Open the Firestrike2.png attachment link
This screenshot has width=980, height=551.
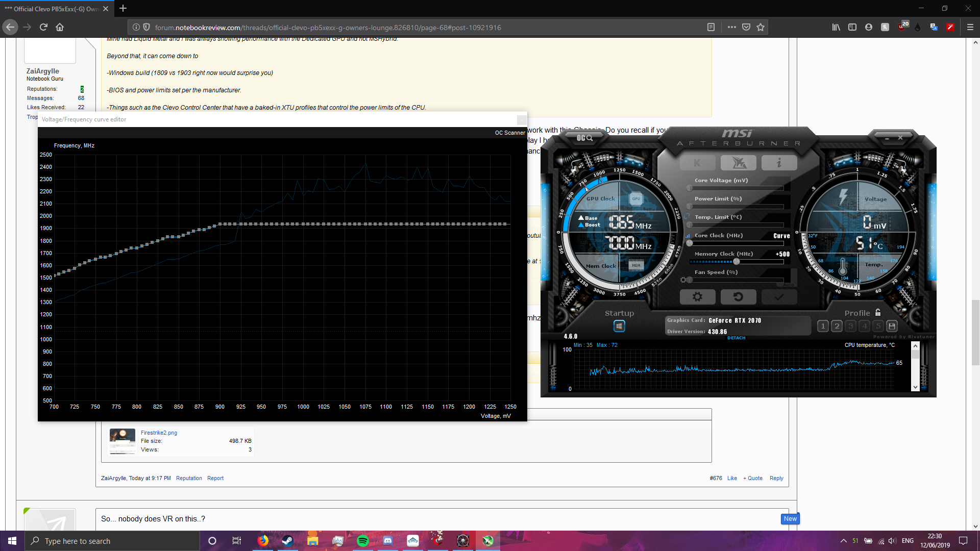coord(159,433)
